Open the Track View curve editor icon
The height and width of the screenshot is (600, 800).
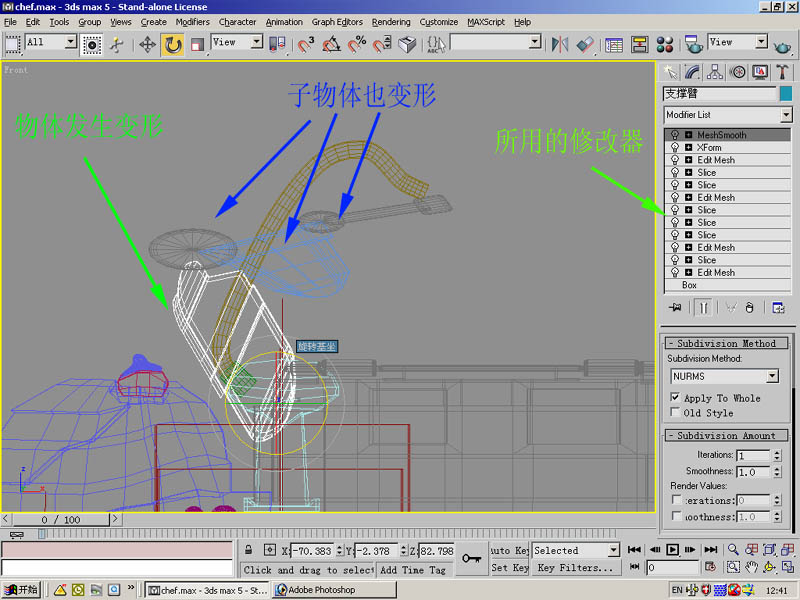click(614, 45)
